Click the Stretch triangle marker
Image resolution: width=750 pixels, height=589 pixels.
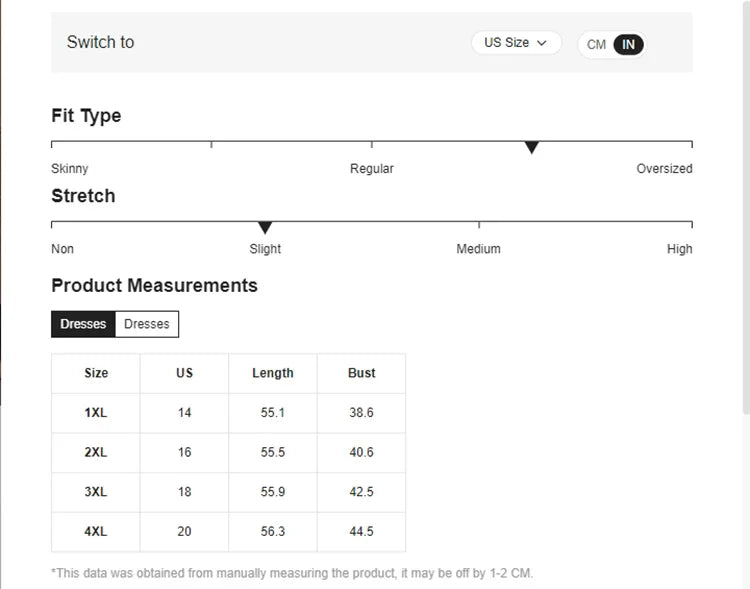265,228
